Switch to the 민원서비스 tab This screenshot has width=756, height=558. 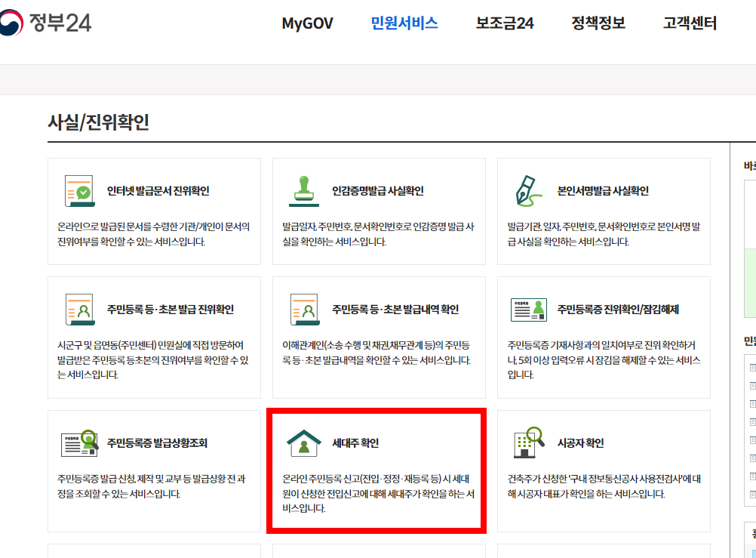tap(405, 23)
